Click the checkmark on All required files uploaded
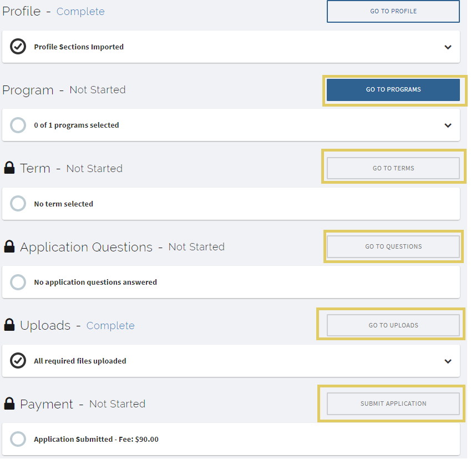 click(x=18, y=361)
